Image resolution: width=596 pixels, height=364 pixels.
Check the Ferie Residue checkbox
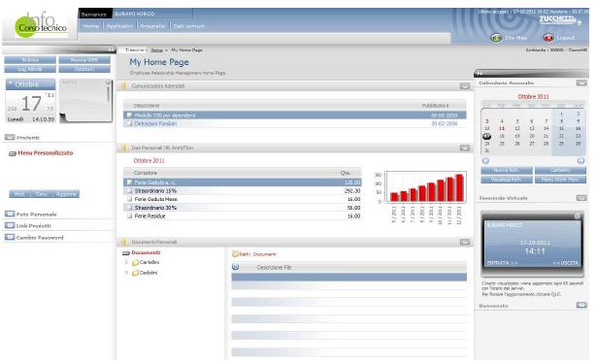point(129,215)
